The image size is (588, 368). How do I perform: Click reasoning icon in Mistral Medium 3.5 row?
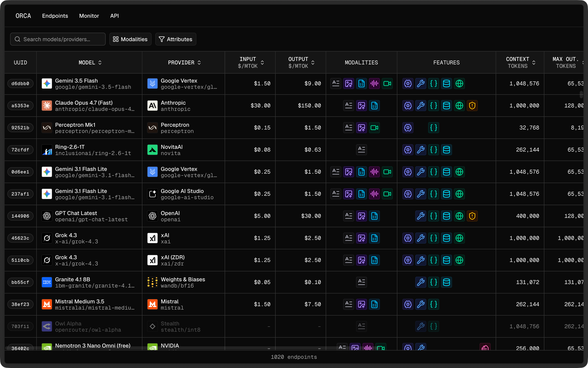click(408, 304)
